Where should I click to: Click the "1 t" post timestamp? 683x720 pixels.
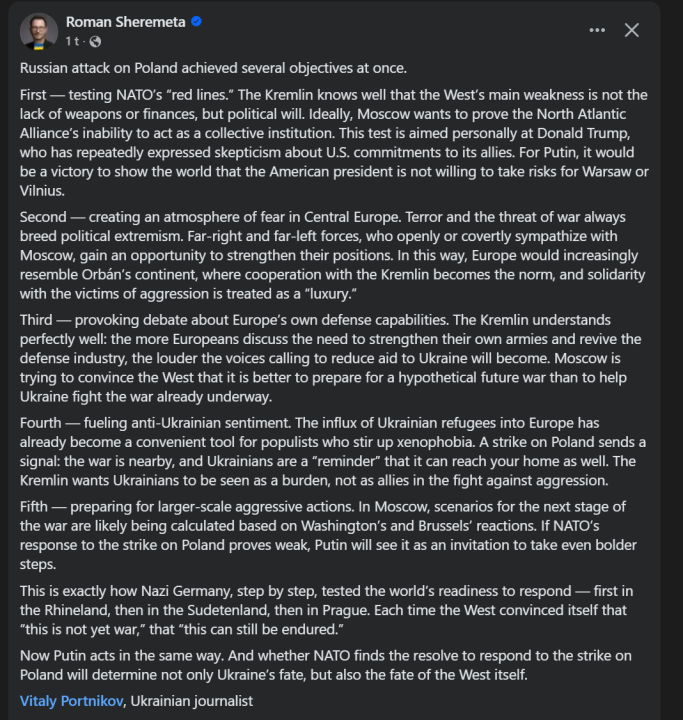[x=73, y=41]
